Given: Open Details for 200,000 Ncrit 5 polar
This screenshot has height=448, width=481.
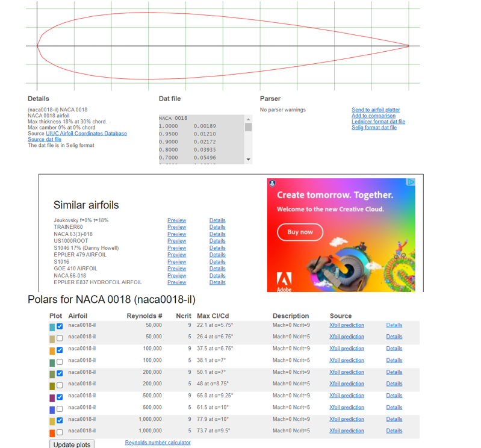Looking at the screenshot, I should 394,384.
